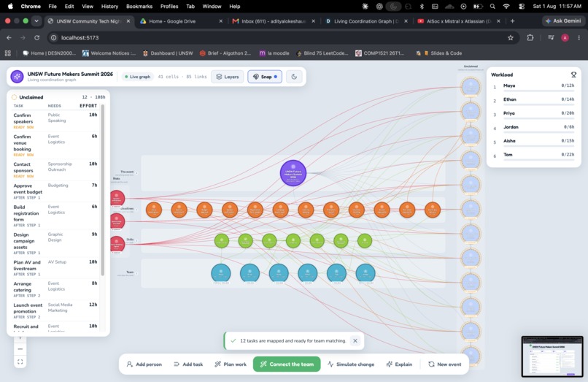The width and height of the screenshot is (588, 382).
Task: Click the Unclaimed dashed circle icon
Action: [15, 97]
